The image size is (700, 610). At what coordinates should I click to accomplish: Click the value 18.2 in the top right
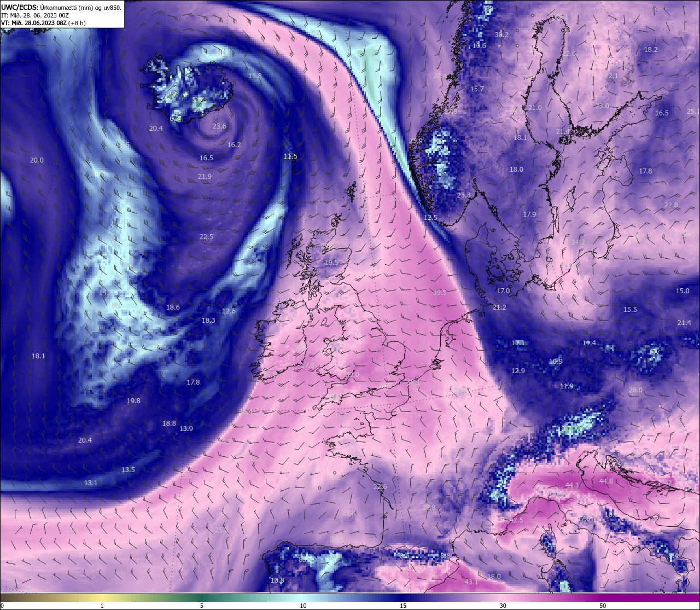[x=651, y=50]
